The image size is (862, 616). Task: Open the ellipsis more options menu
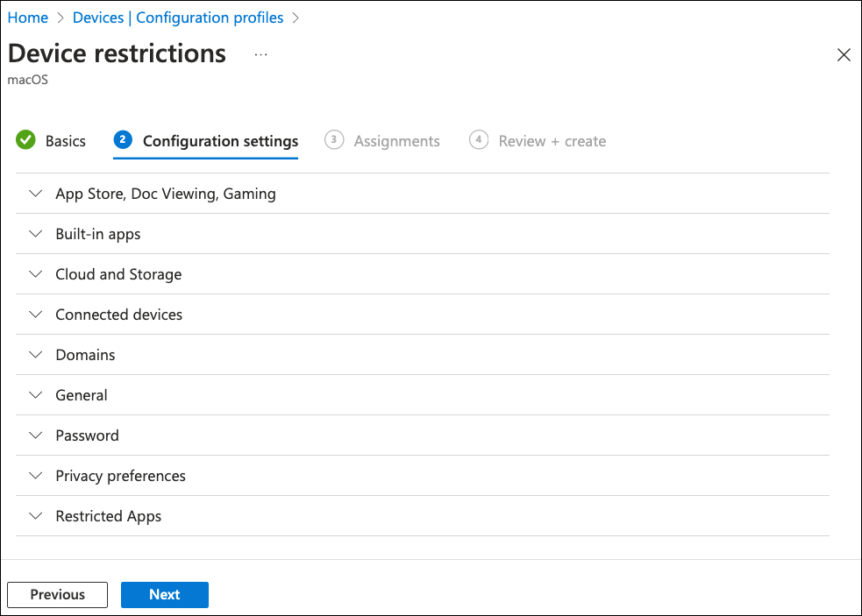point(260,54)
